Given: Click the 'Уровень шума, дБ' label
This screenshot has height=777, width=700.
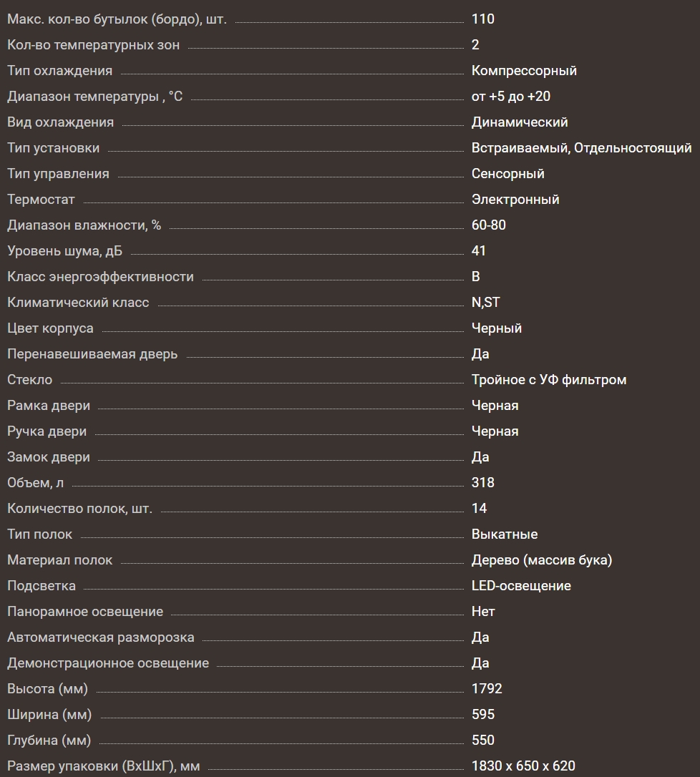Looking at the screenshot, I should pyautogui.click(x=69, y=251).
